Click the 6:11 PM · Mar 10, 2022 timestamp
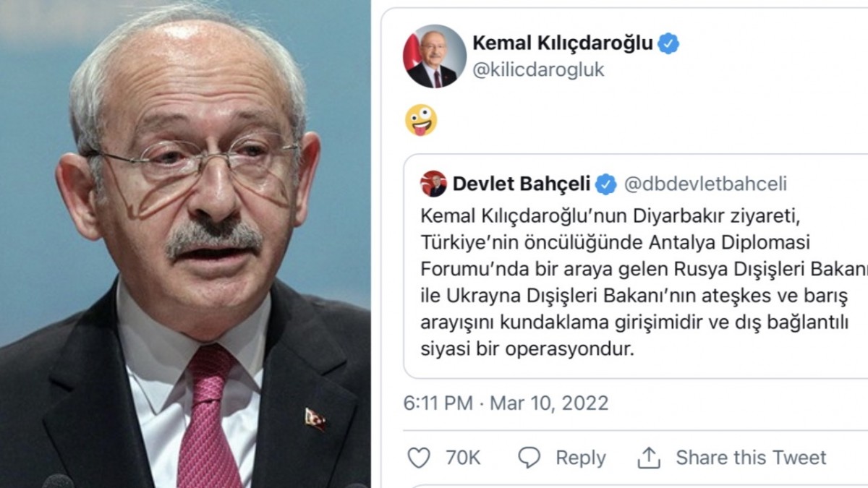 (506, 403)
